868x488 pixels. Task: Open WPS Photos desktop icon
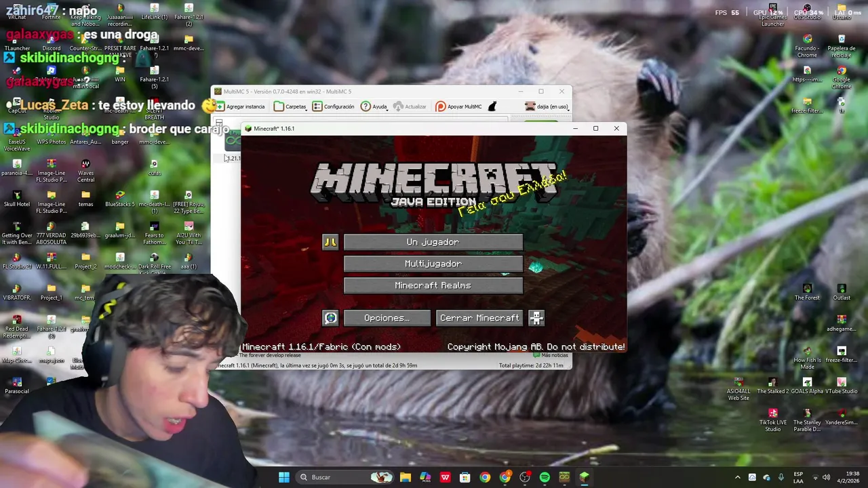(x=52, y=137)
